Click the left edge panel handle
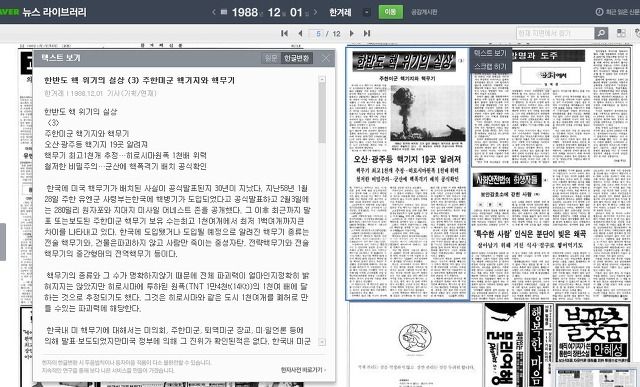Image resolution: width=640 pixels, height=387 pixels. 3,242
